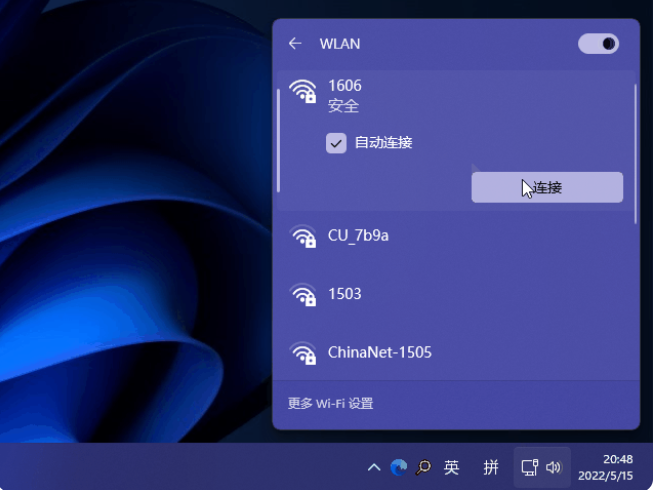Turn off the WLAN toggle switch
The image size is (654, 490).
[x=598, y=44]
